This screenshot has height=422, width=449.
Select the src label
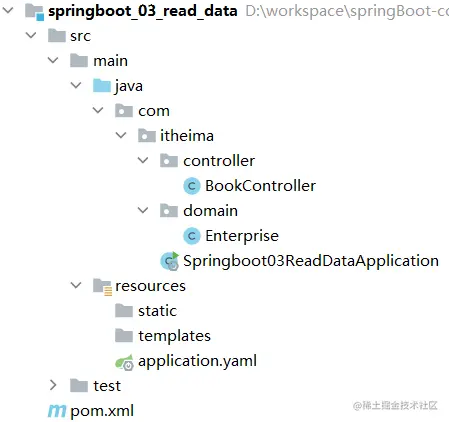(x=80, y=36)
